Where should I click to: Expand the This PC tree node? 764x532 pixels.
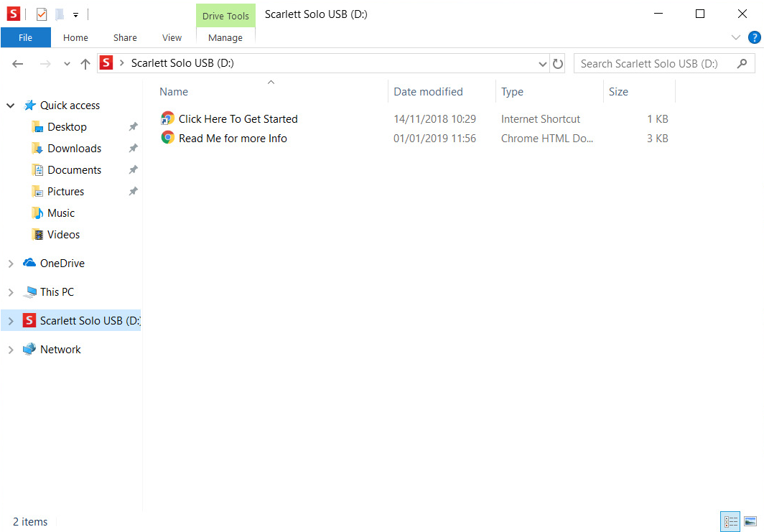pyautogui.click(x=11, y=292)
